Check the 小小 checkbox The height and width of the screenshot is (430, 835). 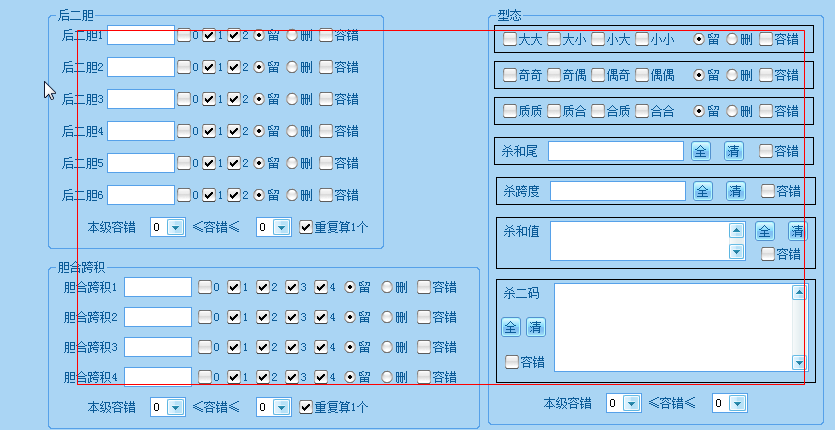(642, 39)
